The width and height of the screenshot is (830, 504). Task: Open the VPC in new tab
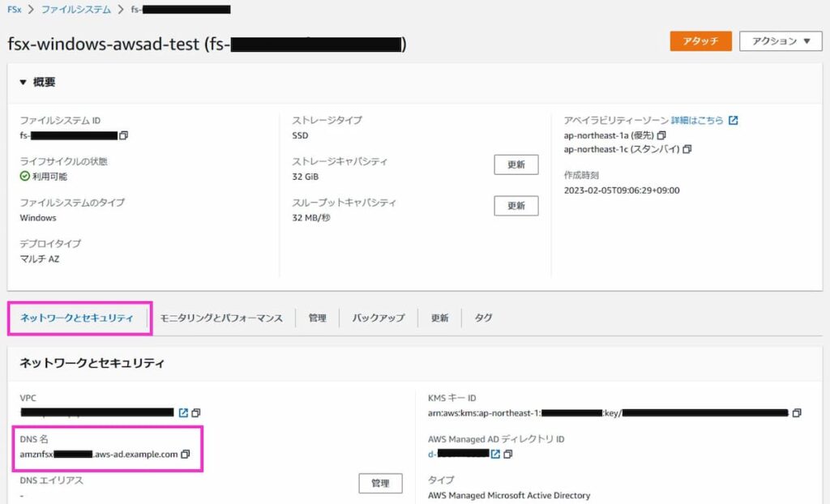[x=183, y=412]
